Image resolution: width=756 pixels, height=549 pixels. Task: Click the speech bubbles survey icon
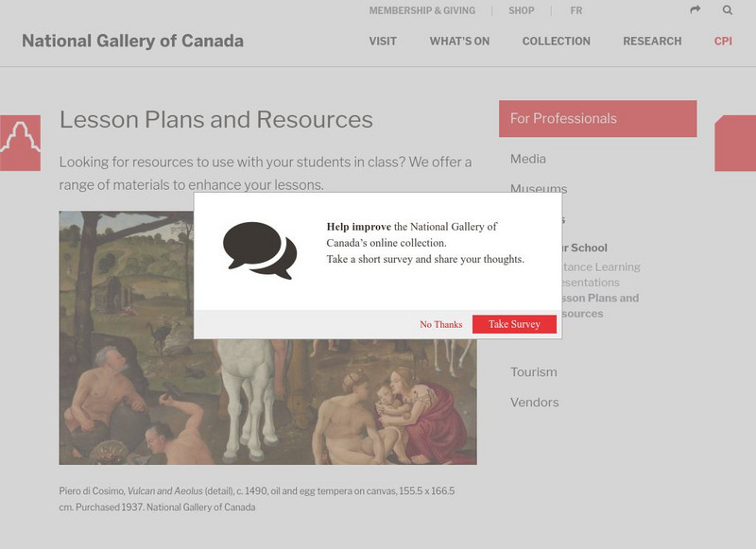click(259, 250)
